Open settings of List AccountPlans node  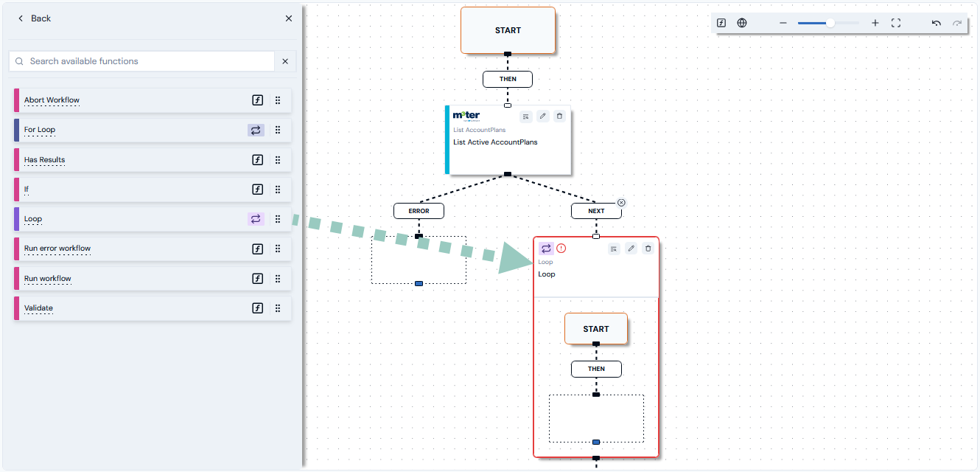pyautogui.click(x=525, y=116)
